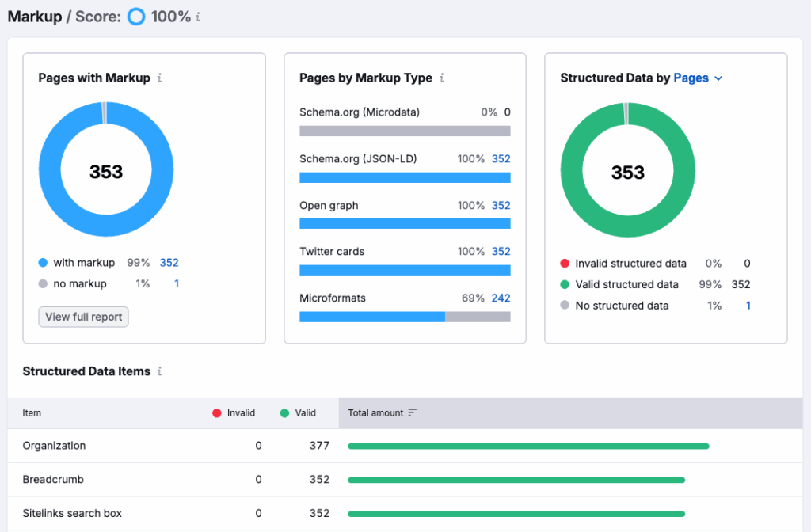Screen dimensions: 811x532
Task: Click the Structured Data by Pages donut chart
Action: 628,170
